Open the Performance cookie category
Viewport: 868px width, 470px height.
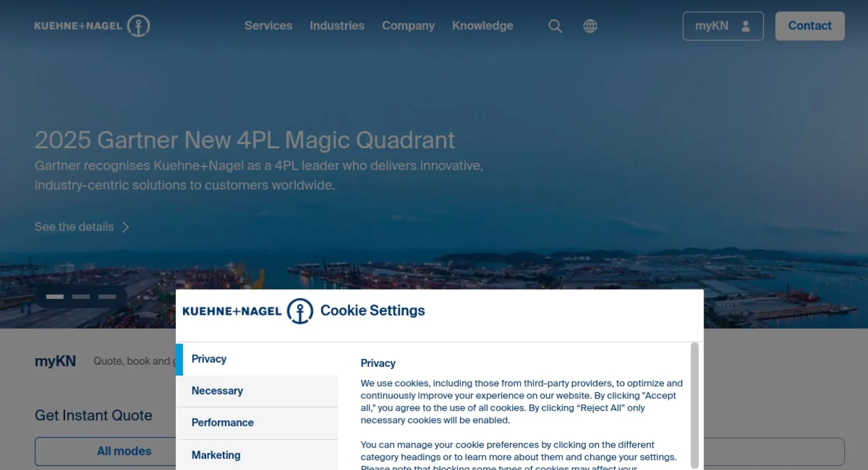(257, 423)
